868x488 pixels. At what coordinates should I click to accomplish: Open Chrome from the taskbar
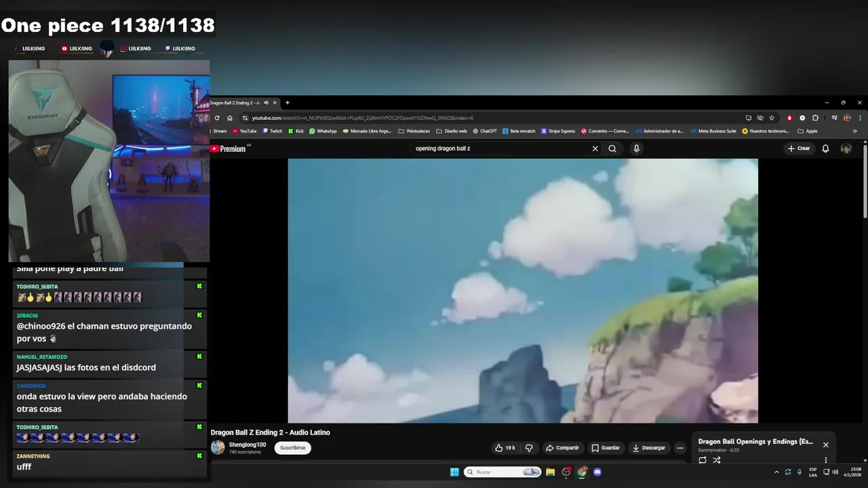[582, 472]
